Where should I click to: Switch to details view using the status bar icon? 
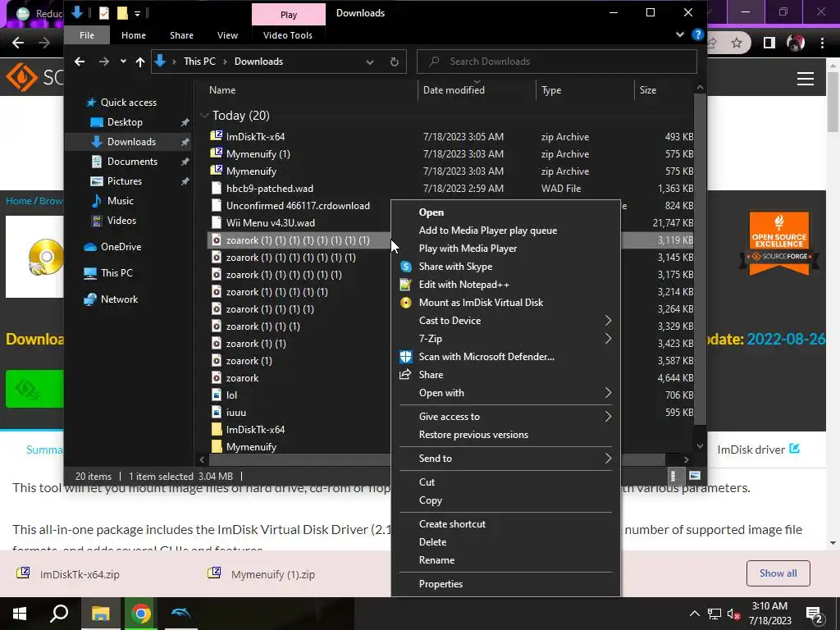coord(674,476)
